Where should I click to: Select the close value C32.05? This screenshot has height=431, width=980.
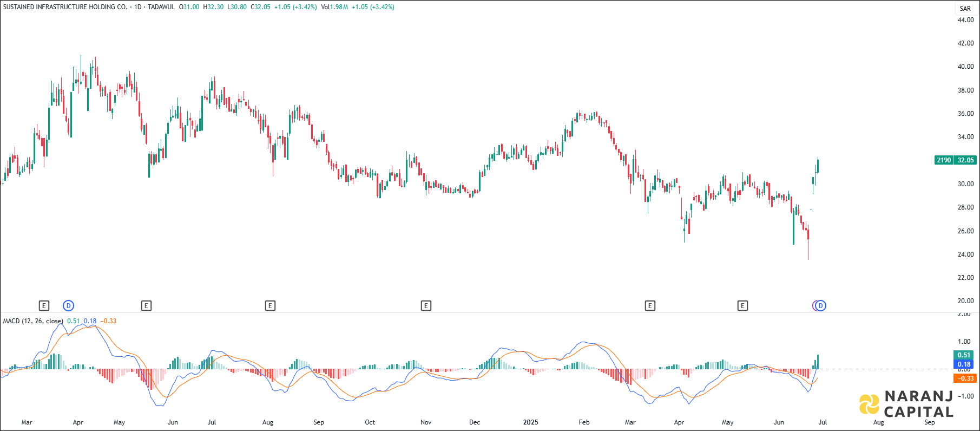[x=261, y=7]
